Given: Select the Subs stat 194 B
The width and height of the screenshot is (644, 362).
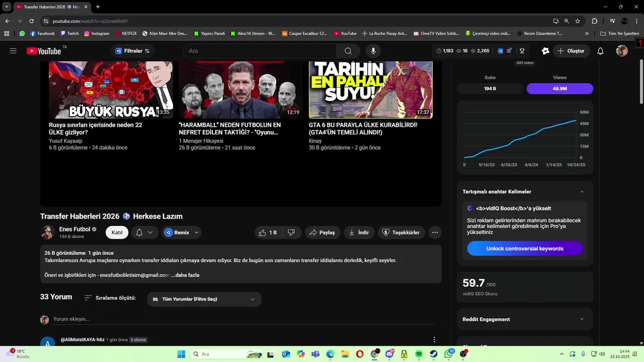Looking at the screenshot, I should [x=490, y=88].
